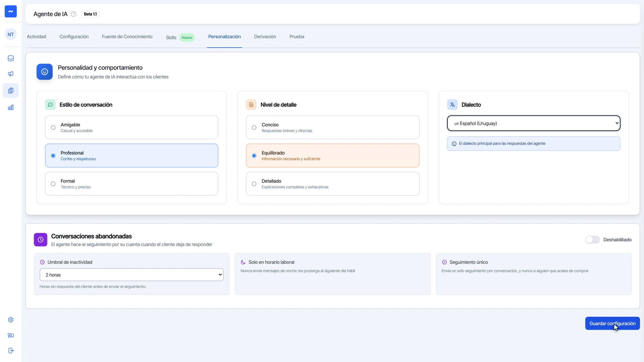Select the Conciso detail level
Image resolution: width=644 pixels, height=362 pixels.
click(332, 127)
